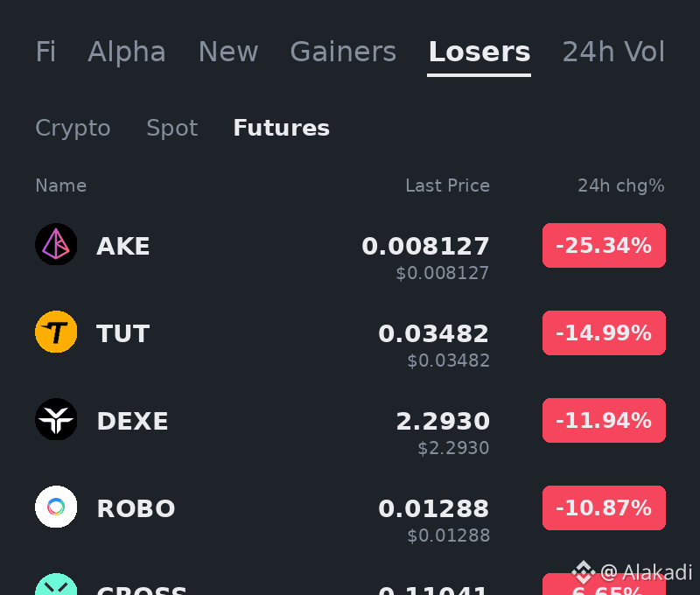Sort by 24h chg% column
Viewport: 700px width, 595px height.
(x=621, y=185)
